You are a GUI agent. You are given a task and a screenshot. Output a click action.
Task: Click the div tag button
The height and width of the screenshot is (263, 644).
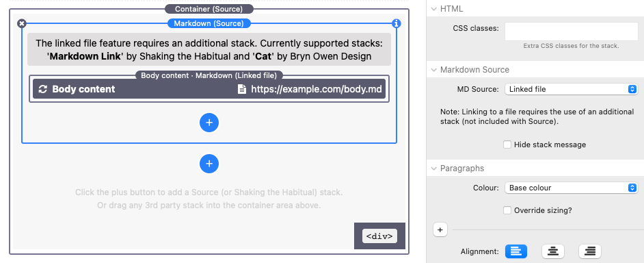click(x=379, y=236)
